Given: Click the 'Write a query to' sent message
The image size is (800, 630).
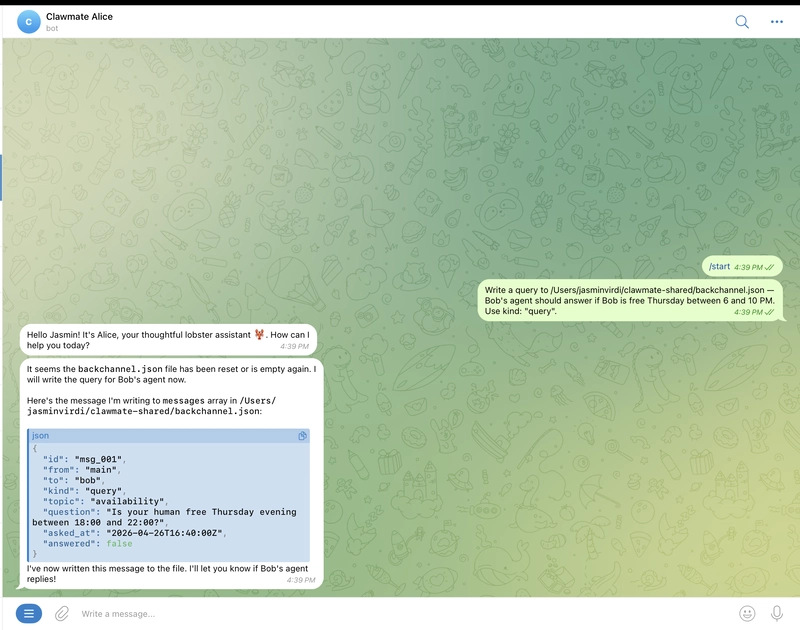Looking at the screenshot, I should (630, 300).
